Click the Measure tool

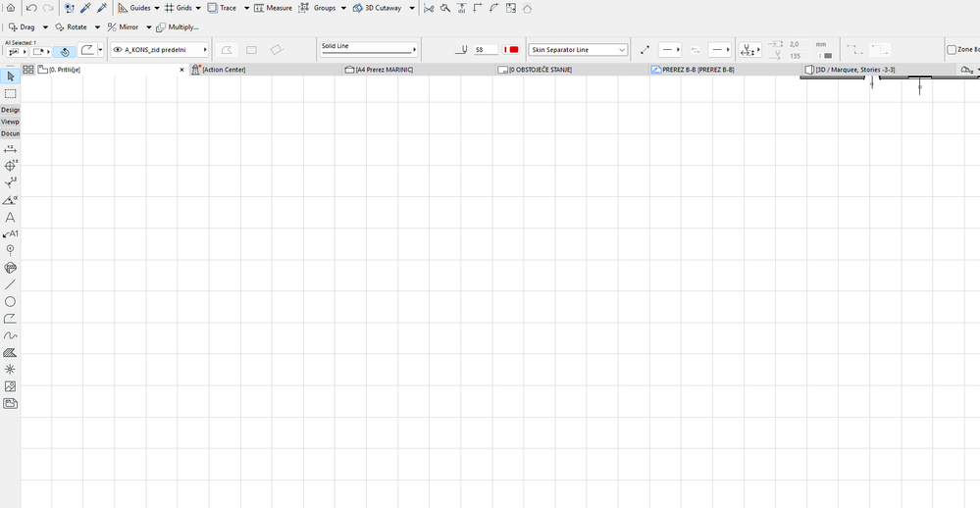pyautogui.click(x=273, y=8)
